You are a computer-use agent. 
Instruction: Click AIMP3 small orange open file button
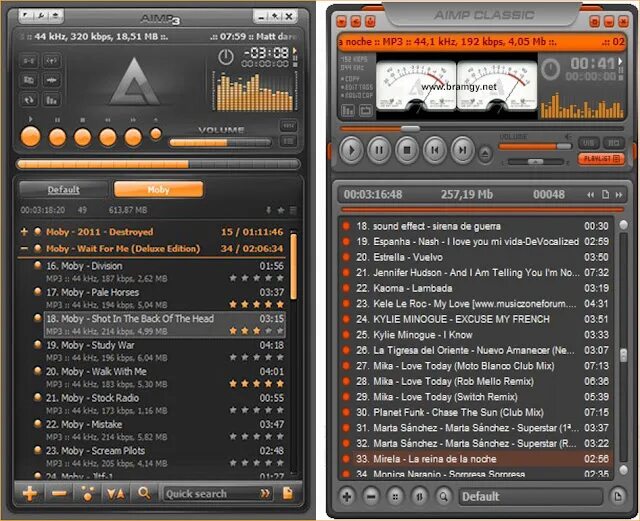point(156,134)
